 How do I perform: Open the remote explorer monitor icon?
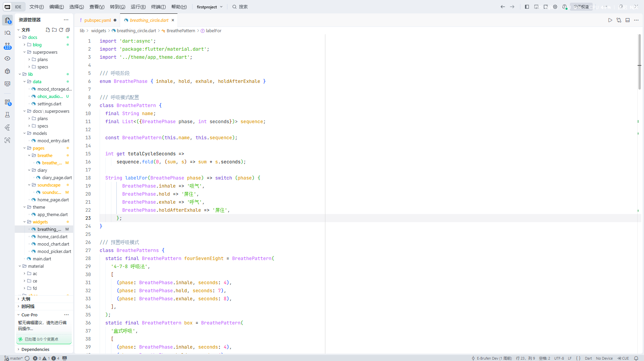pyautogui.click(x=7, y=84)
